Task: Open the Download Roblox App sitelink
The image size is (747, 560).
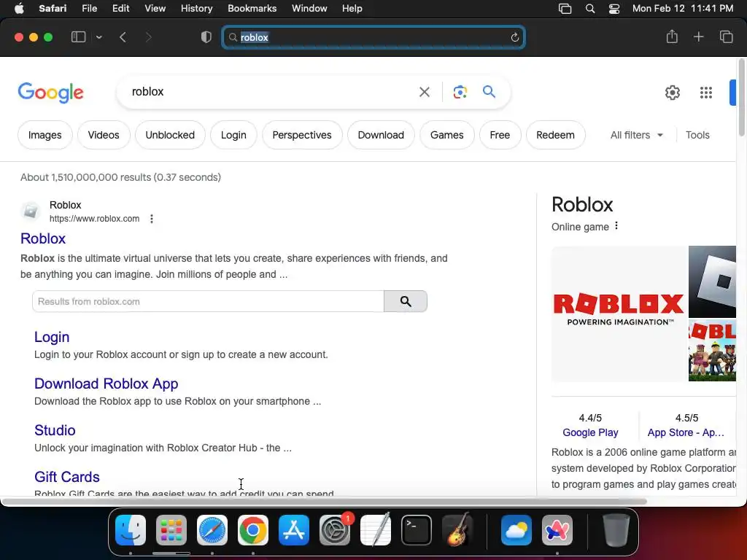Action: (107, 384)
